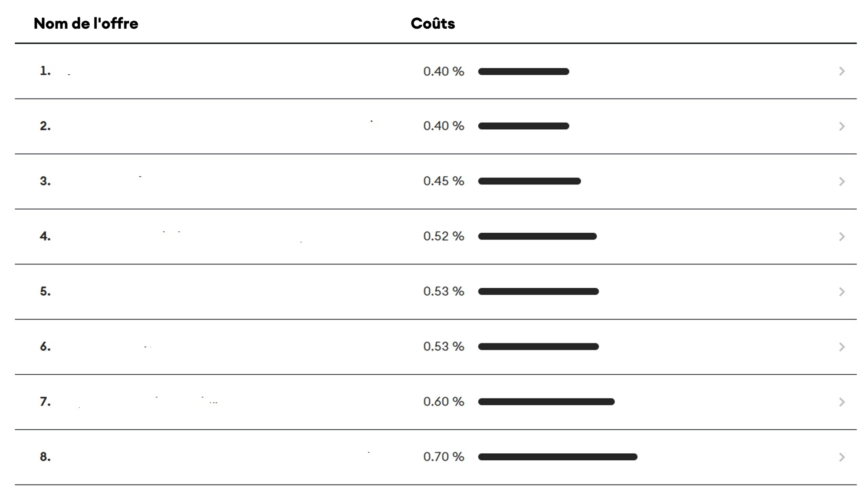This screenshot has height=498, width=868.
Task: Open details via chevron on row 2
Action: [x=842, y=126]
